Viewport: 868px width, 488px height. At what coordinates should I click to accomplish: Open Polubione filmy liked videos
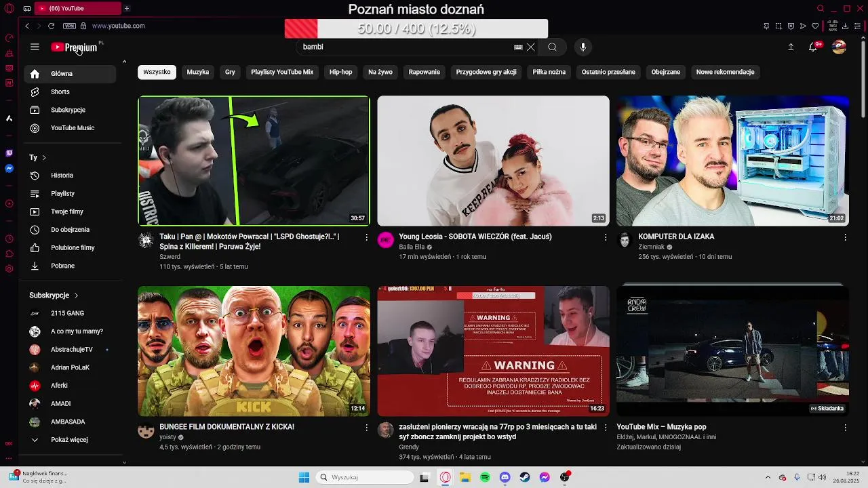click(x=70, y=248)
